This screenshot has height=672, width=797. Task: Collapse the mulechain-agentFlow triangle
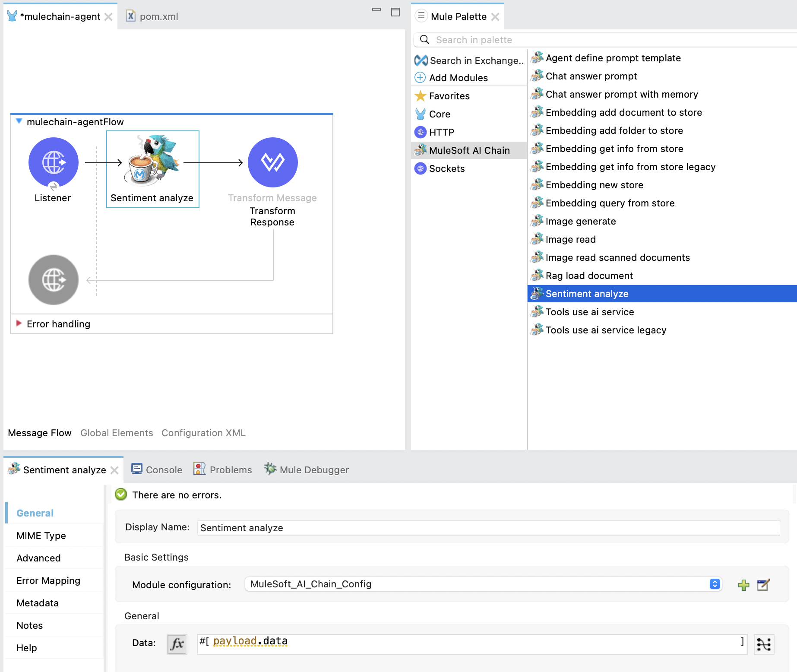click(x=19, y=121)
